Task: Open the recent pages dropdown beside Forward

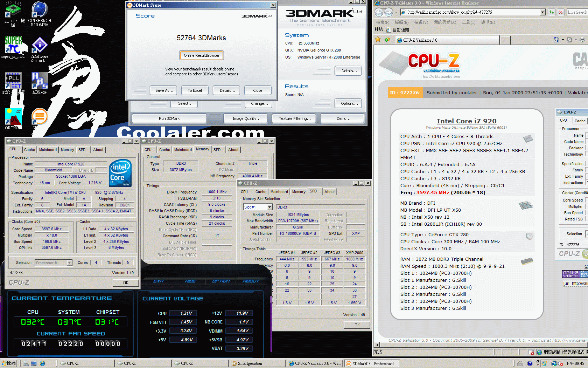Action: (396, 13)
